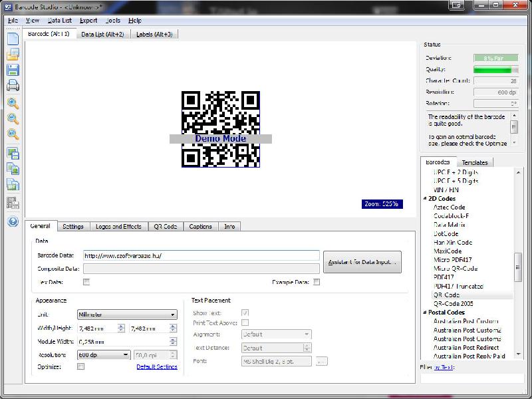Open the Unit dropdown showing Millimeter
This screenshot has height=399, width=532.
(127, 315)
